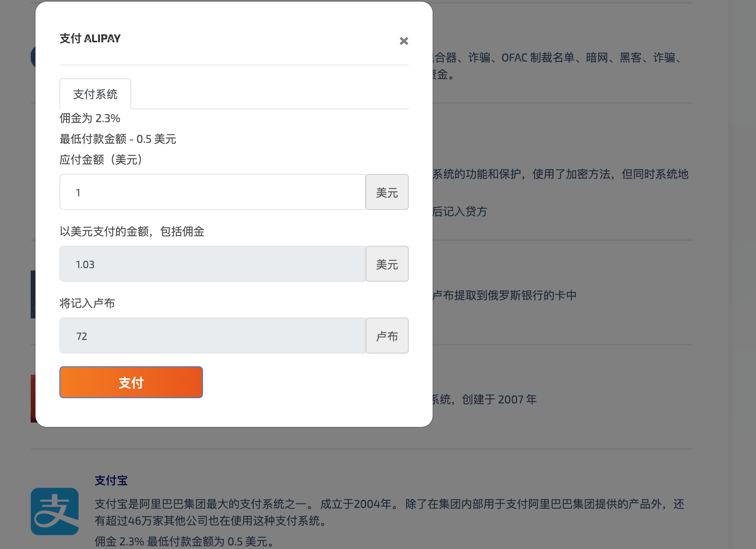Select the 支付系统 tab
Screen dimensions: 756x549
[x=95, y=94]
